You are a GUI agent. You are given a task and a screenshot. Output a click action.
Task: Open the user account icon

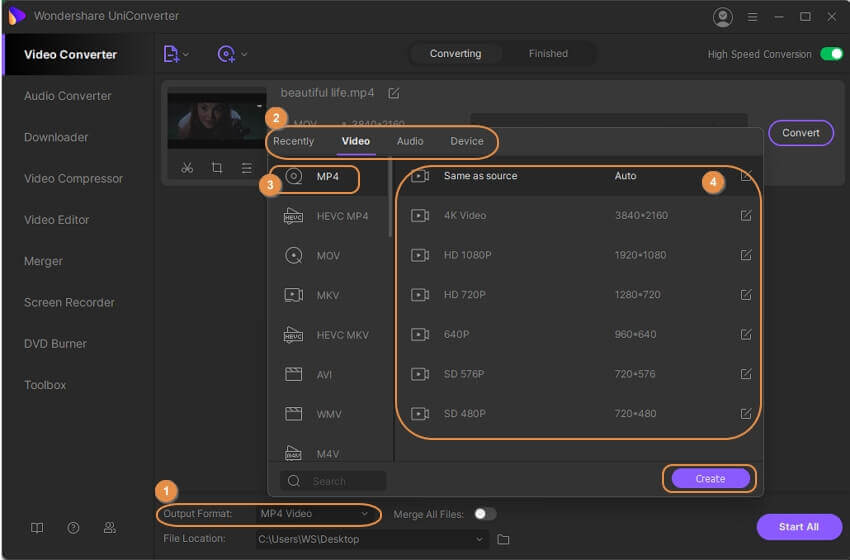point(723,17)
